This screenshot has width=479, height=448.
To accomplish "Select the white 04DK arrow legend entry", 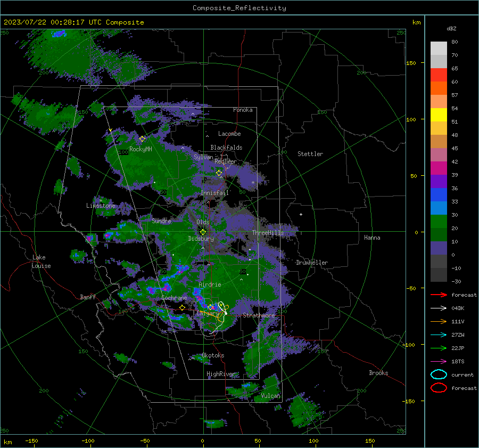I will pos(439,308).
